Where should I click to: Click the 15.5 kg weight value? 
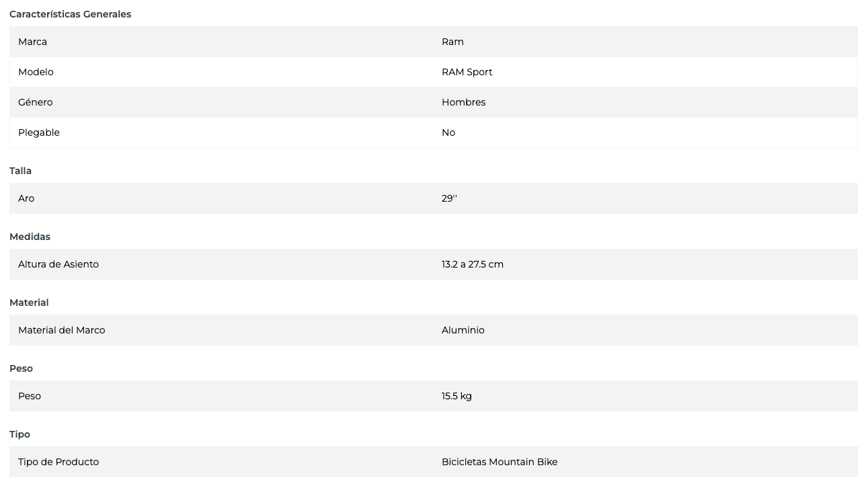(457, 396)
